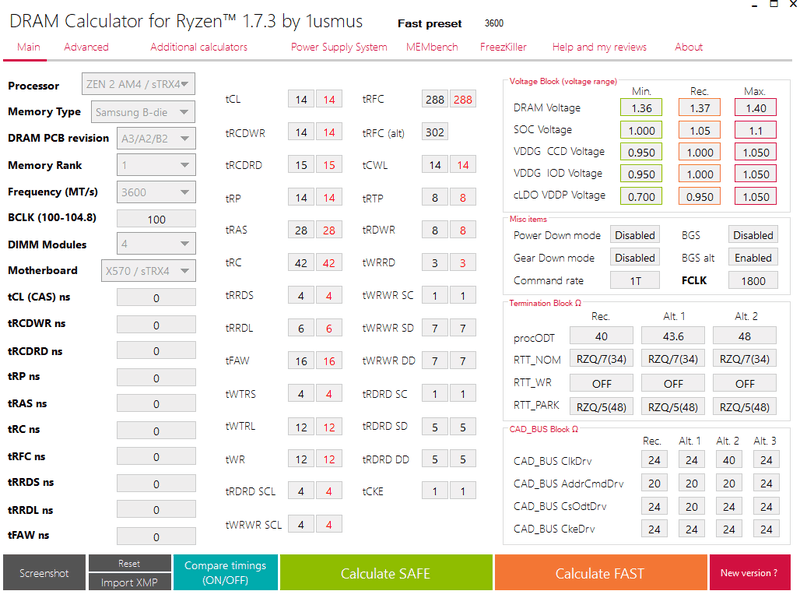This screenshot has height=598, width=800.
Task: Click CAD_BUS ClkDrv Alt. 2 value 40
Action: pyautogui.click(x=729, y=460)
